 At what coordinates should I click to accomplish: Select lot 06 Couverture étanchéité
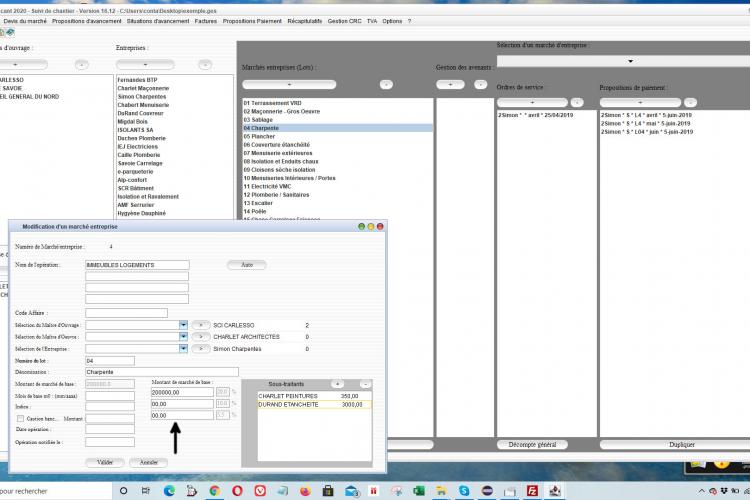(338, 144)
